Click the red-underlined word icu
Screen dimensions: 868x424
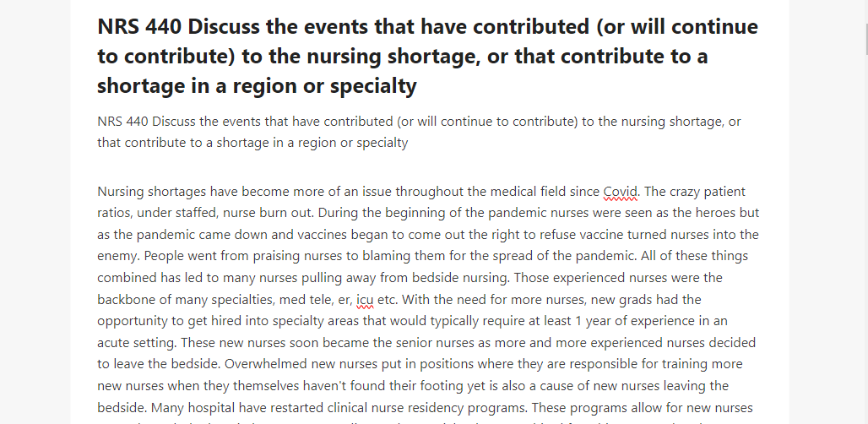click(365, 300)
